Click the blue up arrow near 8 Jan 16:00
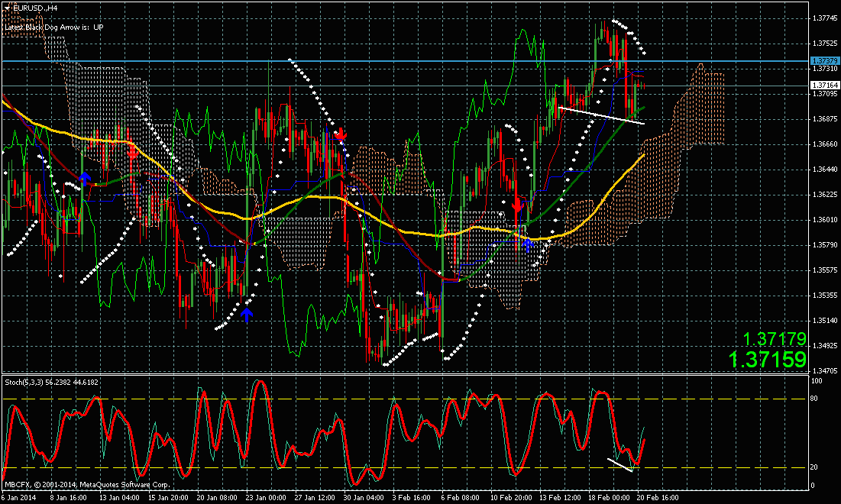 (85, 179)
